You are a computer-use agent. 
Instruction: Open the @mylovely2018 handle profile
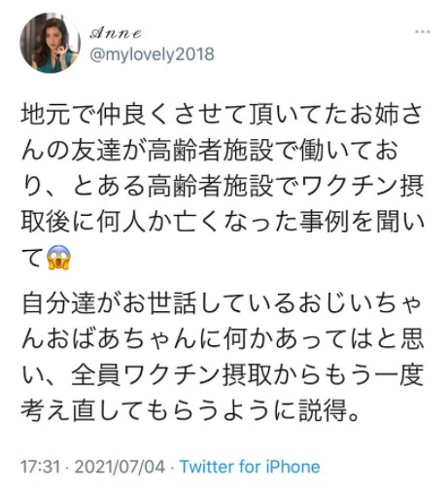pyautogui.click(x=152, y=54)
